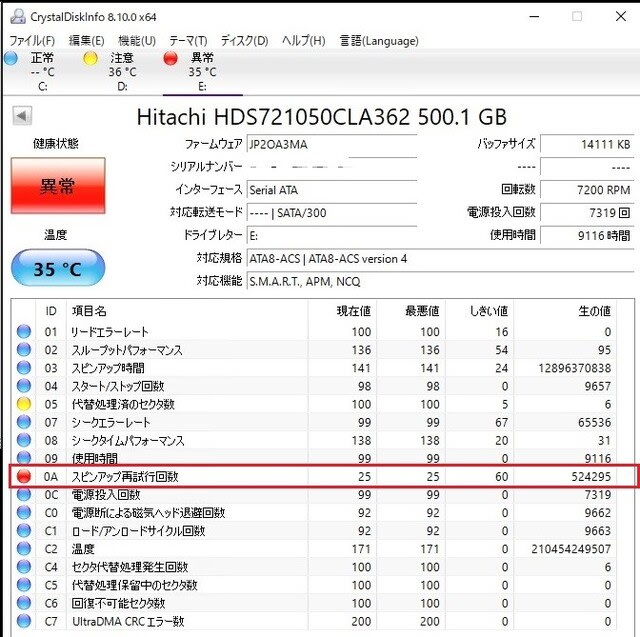Select the スループットパフォーマンス row text
Image resolution: width=640 pixels, height=637 pixels.
point(127,350)
